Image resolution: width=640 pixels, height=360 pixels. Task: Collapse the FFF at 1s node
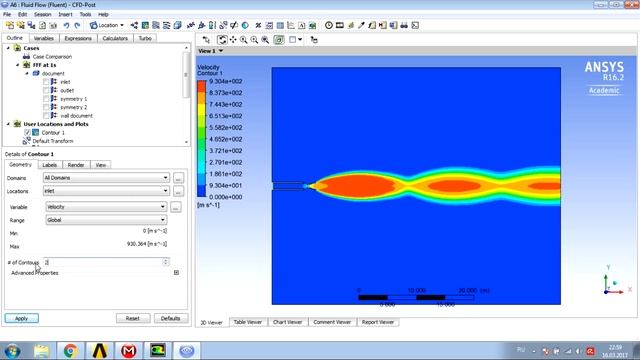point(18,65)
